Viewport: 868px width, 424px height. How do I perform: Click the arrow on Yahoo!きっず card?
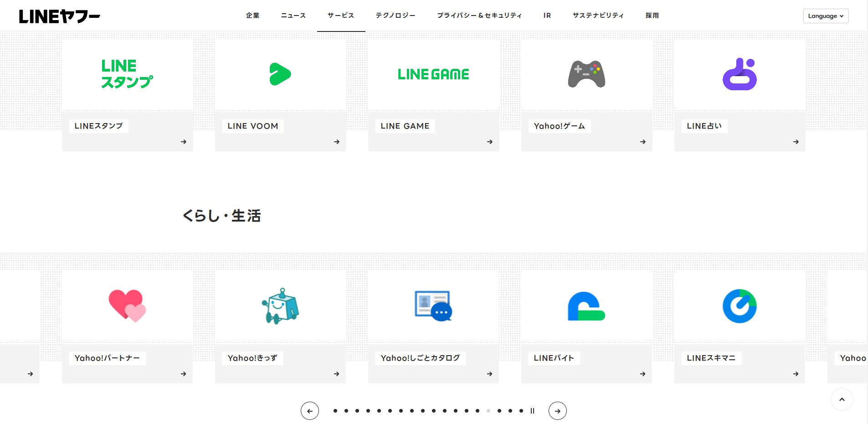click(337, 374)
